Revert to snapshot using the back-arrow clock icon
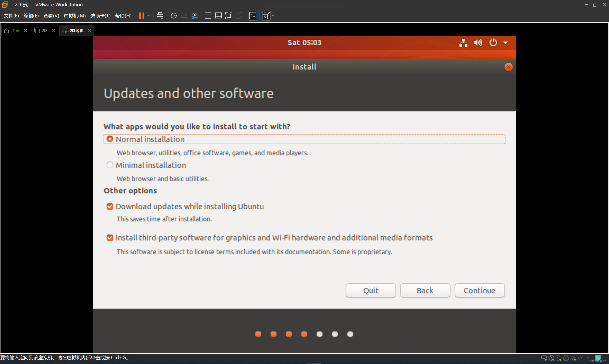 184,15
